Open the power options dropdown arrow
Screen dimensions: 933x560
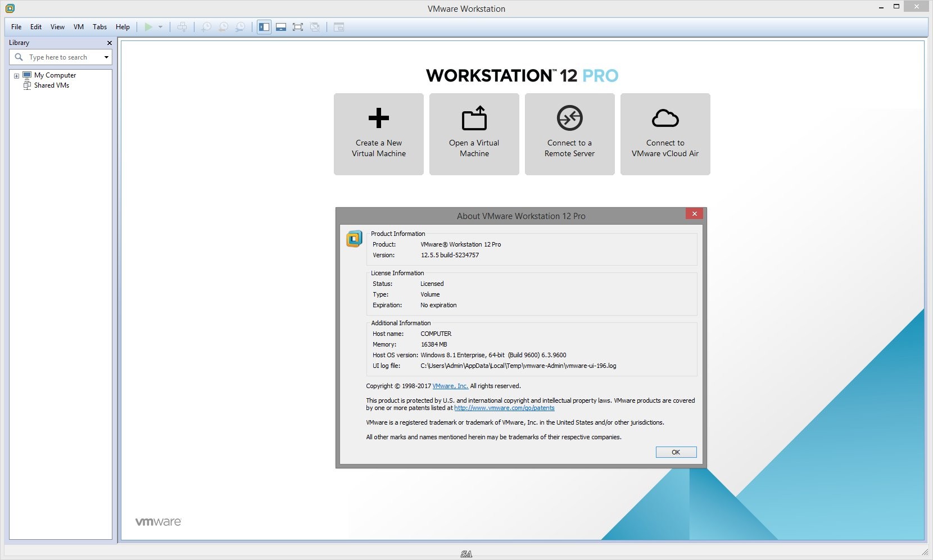point(161,27)
